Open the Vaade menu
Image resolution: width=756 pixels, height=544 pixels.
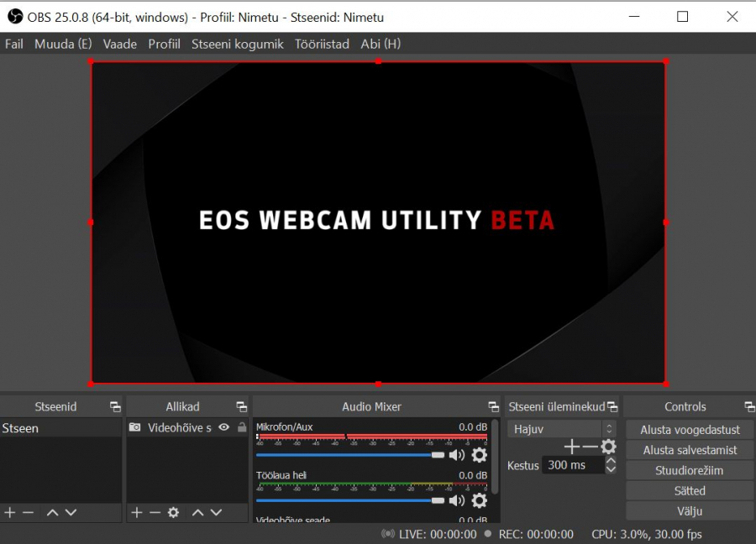[119, 44]
